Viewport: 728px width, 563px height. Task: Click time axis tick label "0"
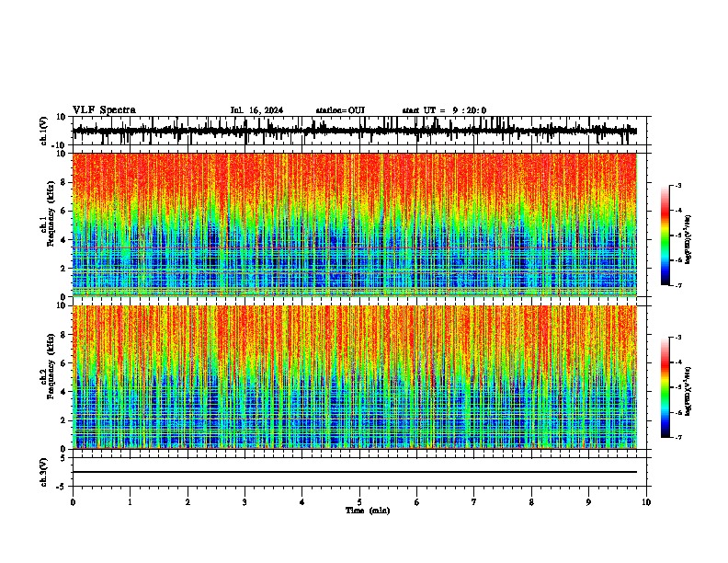tap(73, 502)
